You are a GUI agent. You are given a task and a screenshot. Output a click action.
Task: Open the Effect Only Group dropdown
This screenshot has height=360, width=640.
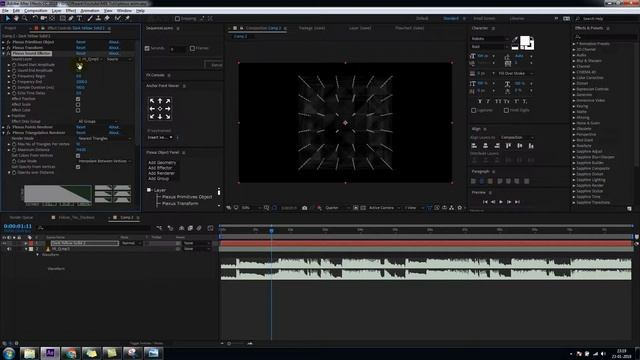coord(97,122)
